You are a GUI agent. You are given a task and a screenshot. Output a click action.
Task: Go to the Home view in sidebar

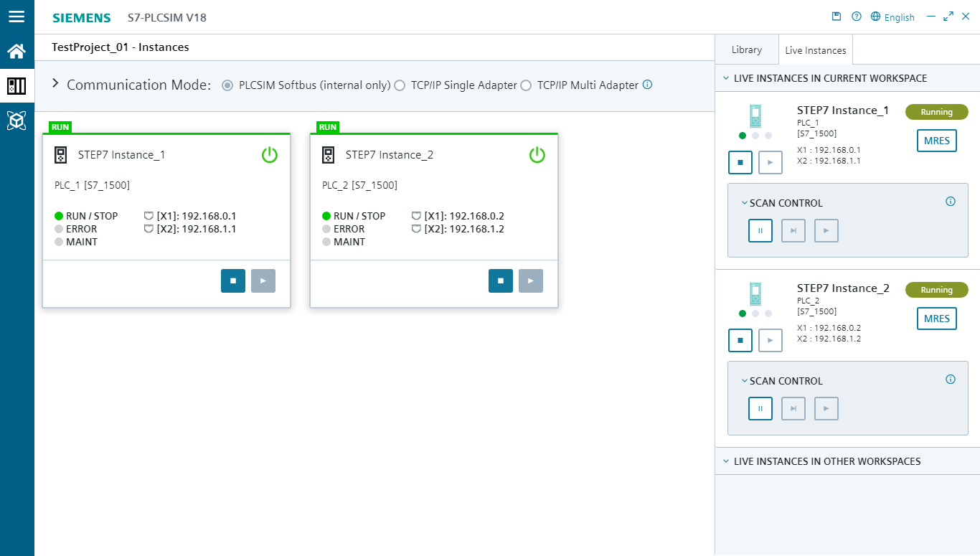(17, 51)
